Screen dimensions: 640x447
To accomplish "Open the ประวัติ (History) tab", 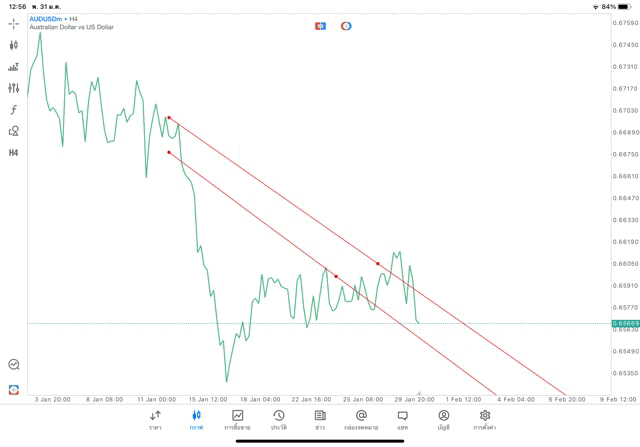I will [x=278, y=419].
